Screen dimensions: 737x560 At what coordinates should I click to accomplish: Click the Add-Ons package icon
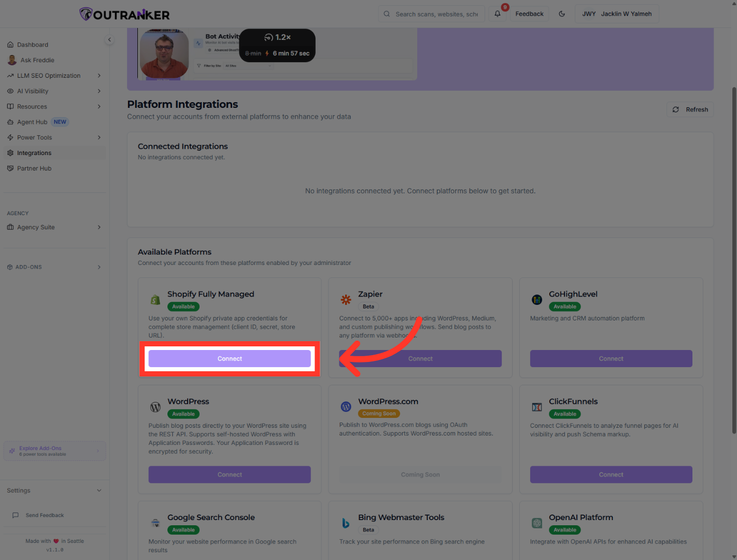10,267
